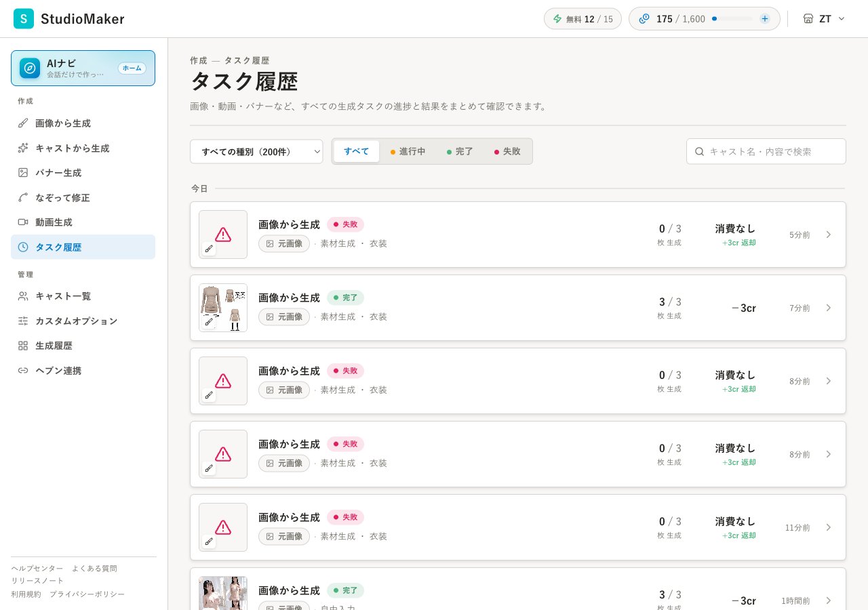Open the ヘルプセンター link
868x610 pixels.
pyautogui.click(x=37, y=568)
